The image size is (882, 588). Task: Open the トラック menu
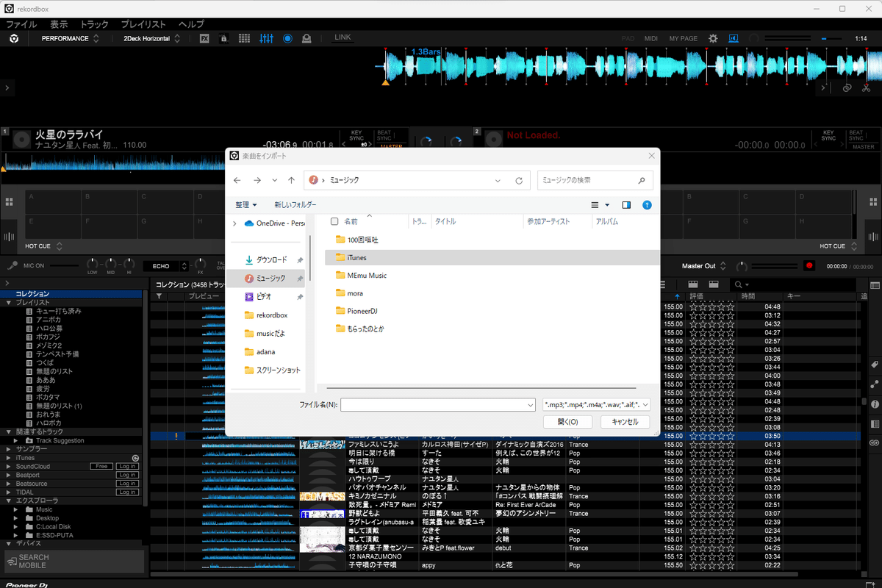click(x=93, y=24)
